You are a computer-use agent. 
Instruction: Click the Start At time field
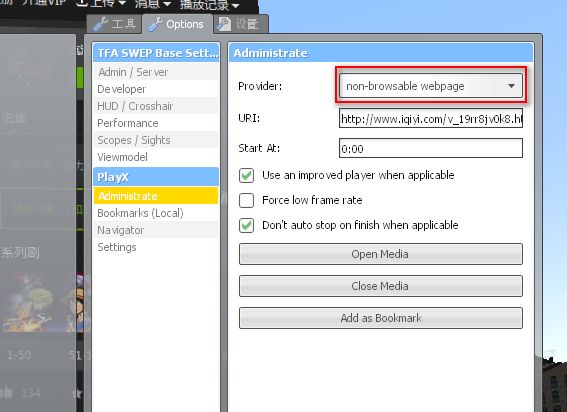(431, 148)
